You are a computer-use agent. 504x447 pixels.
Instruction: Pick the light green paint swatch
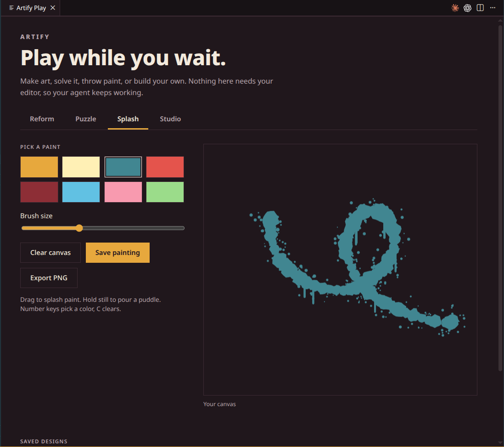click(x=165, y=192)
